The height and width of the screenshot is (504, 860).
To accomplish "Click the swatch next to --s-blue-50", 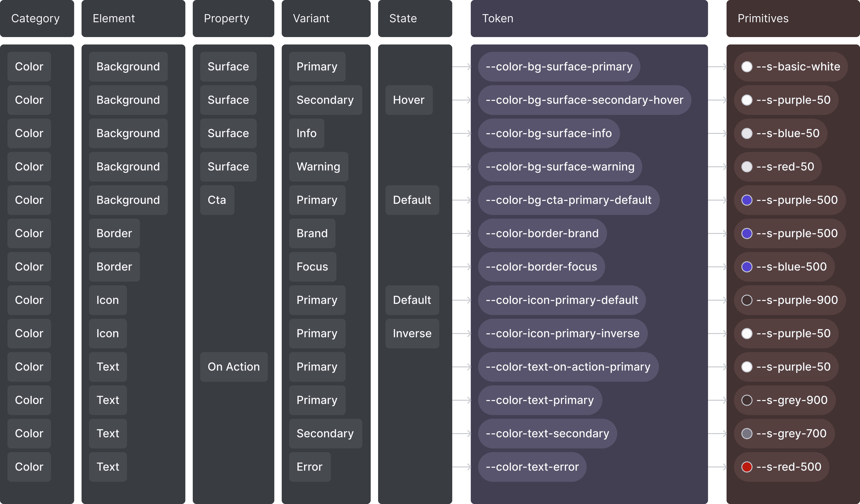I will pos(747,133).
